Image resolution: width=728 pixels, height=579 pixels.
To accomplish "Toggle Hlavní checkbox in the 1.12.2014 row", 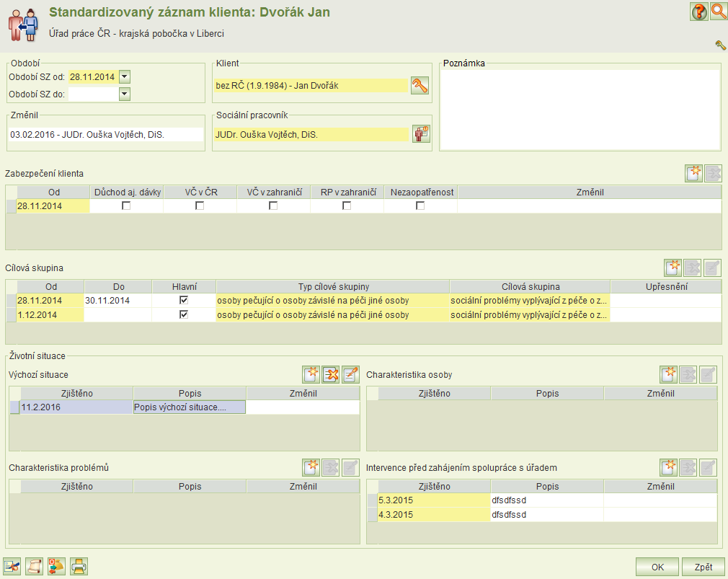I will point(184,315).
